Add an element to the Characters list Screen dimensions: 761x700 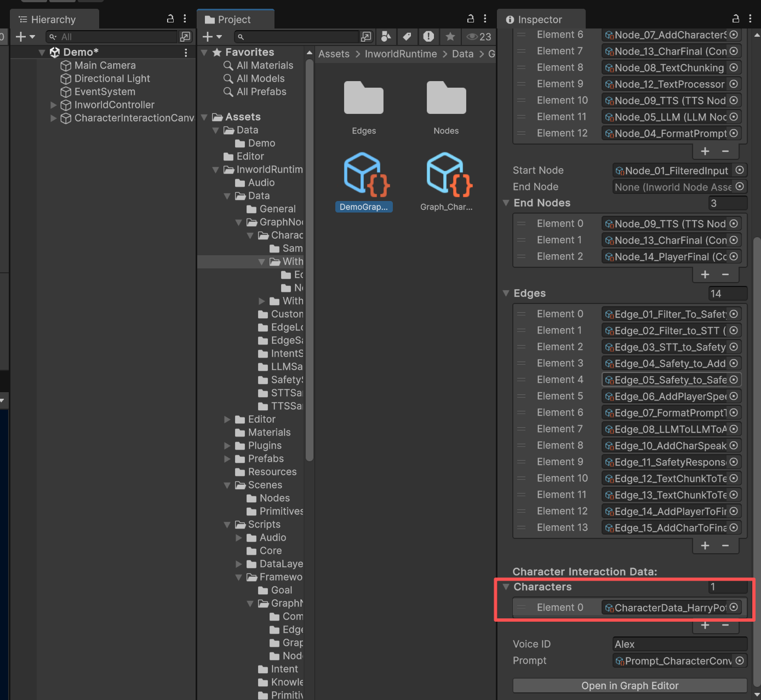(x=705, y=625)
